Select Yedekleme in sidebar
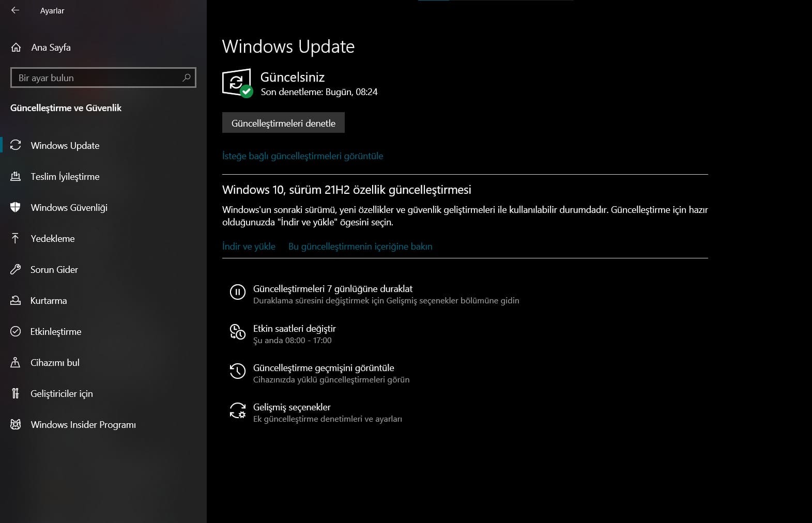The height and width of the screenshot is (523, 812). tap(53, 238)
